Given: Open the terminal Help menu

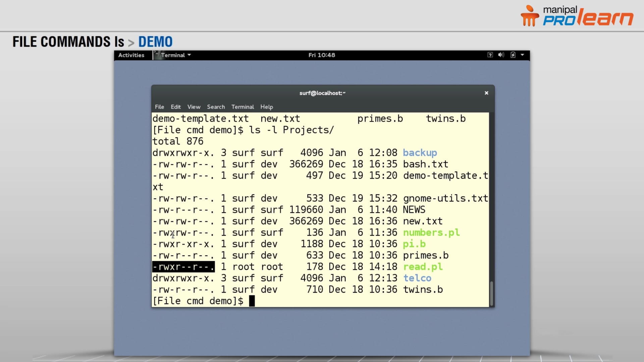Looking at the screenshot, I should 267,107.
